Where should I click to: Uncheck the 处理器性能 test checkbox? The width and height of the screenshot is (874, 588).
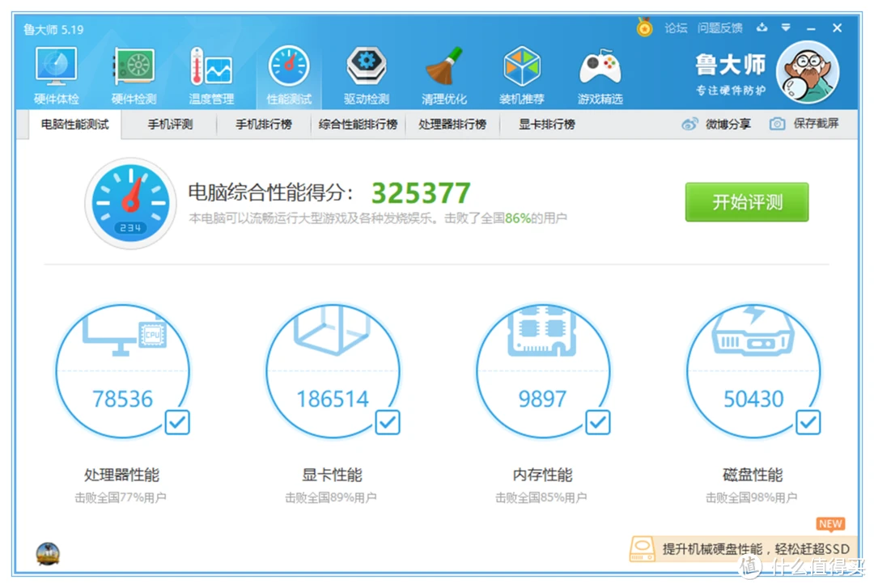click(177, 422)
